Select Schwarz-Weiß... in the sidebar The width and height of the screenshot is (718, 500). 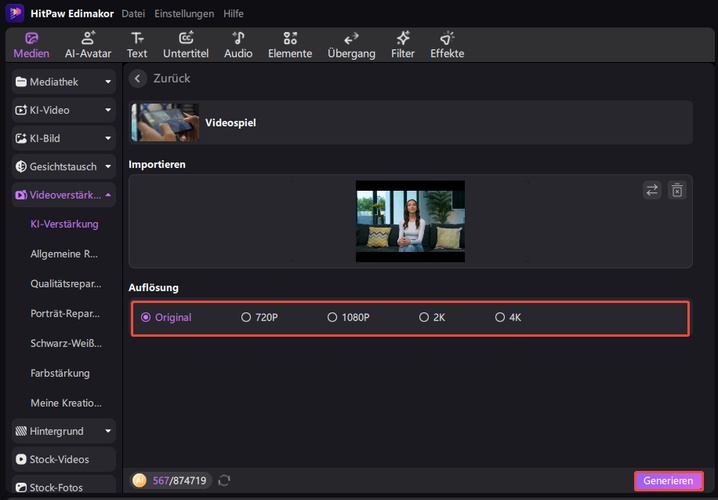[66, 343]
